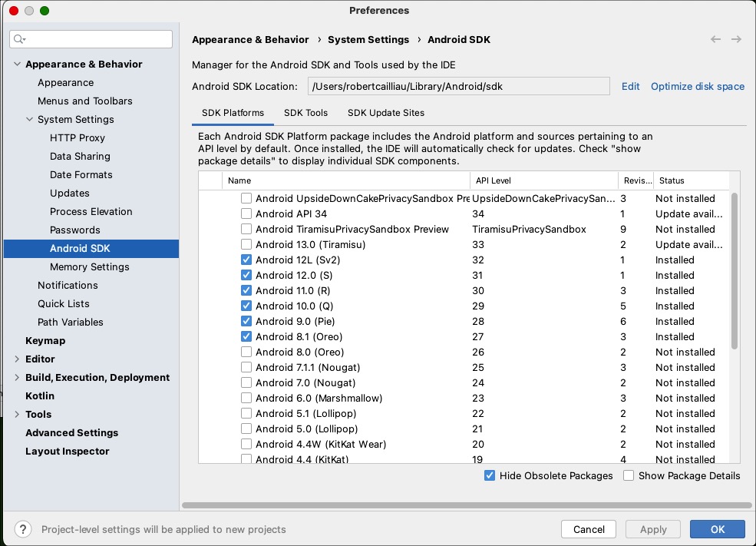Expand Build, Execution, Deployment section
Viewport: 756px width, 546px height.
click(18, 377)
